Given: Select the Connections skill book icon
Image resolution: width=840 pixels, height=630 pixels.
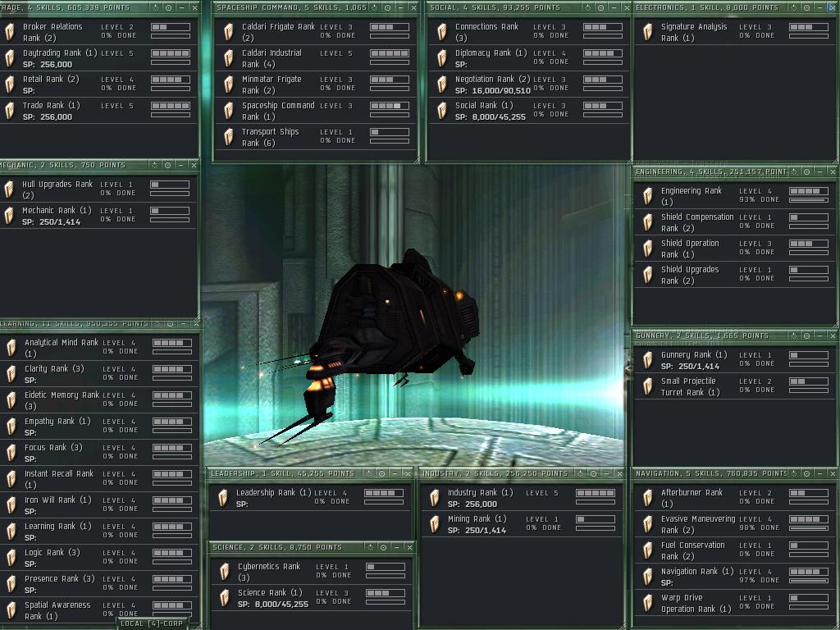Looking at the screenshot, I should pyautogui.click(x=442, y=32).
